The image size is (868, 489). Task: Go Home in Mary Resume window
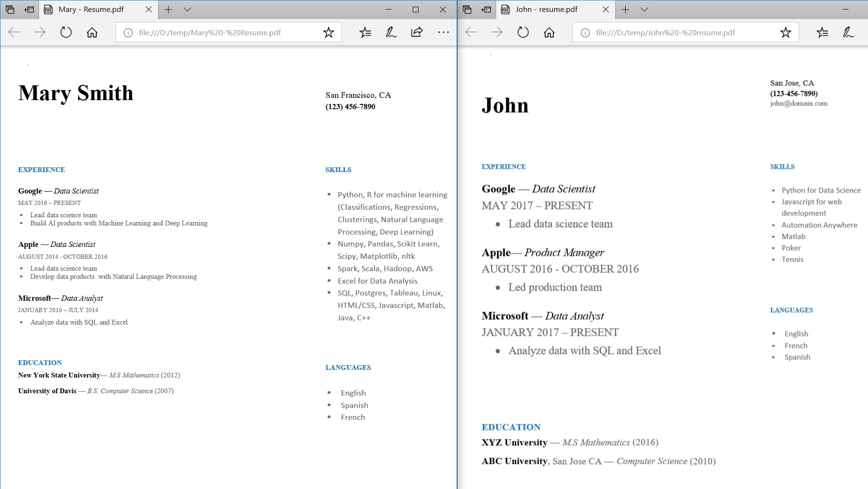coord(92,32)
